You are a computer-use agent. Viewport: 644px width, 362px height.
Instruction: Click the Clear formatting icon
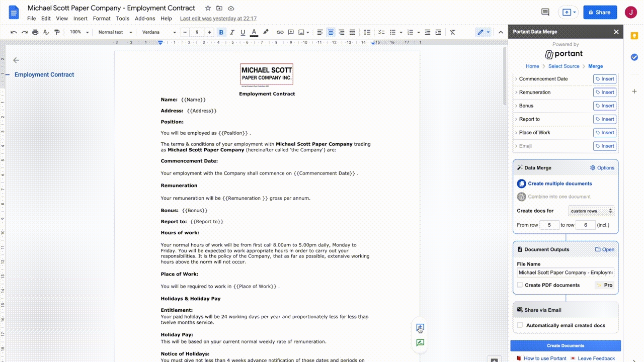point(452,32)
